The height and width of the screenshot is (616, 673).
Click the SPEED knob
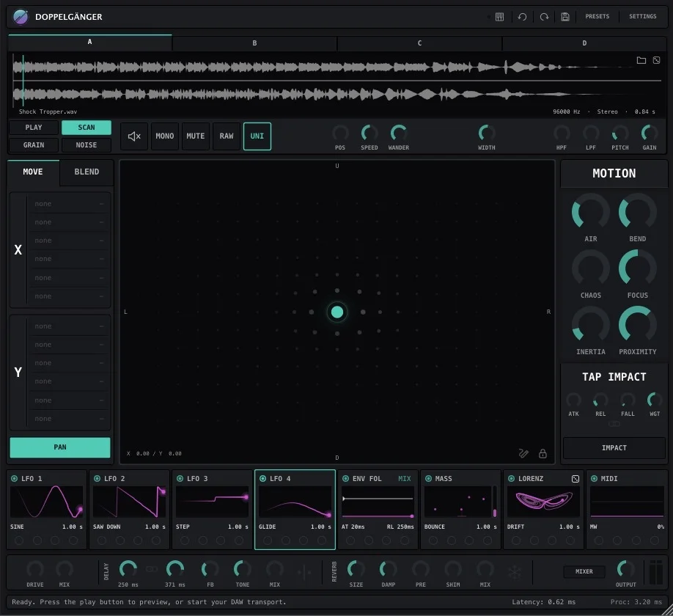click(x=369, y=133)
